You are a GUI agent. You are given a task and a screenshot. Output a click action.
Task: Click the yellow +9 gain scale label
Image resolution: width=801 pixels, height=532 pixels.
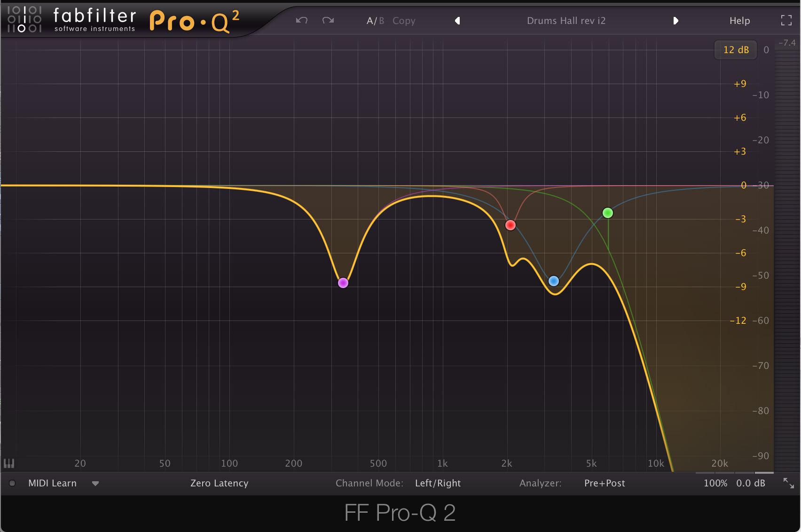pos(740,84)
